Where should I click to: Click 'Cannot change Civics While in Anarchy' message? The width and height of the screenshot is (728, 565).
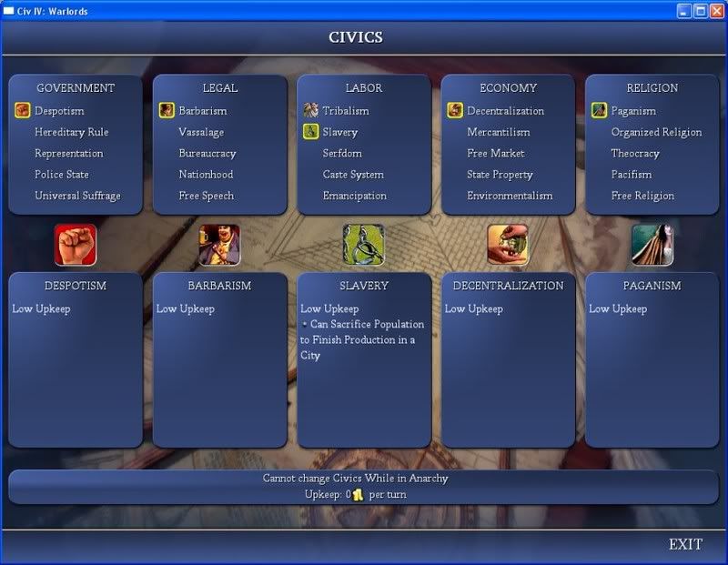355,479
